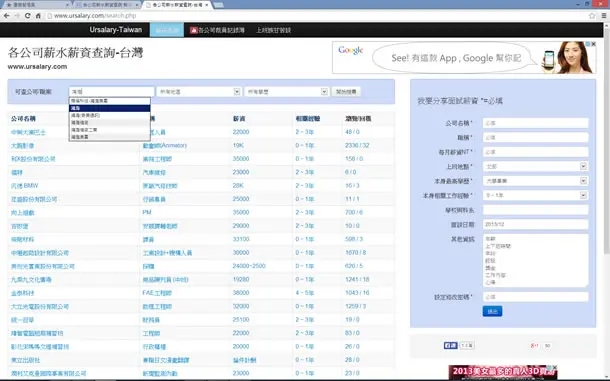Viewport: 610px width, 381px height.
Task: Click the Ursalary-Taiwan brand link
Action: [116, 30]
